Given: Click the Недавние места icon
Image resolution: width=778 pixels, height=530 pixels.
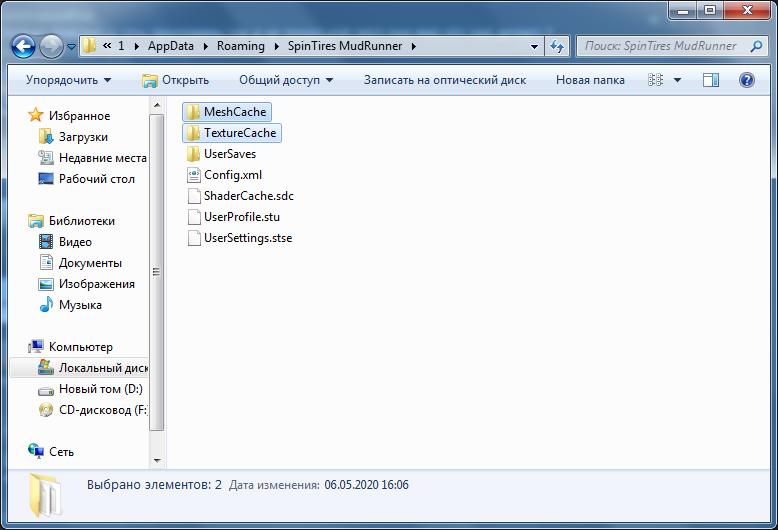Looking at the screenshot, I should pyautogui.click(x=46, y=157).
